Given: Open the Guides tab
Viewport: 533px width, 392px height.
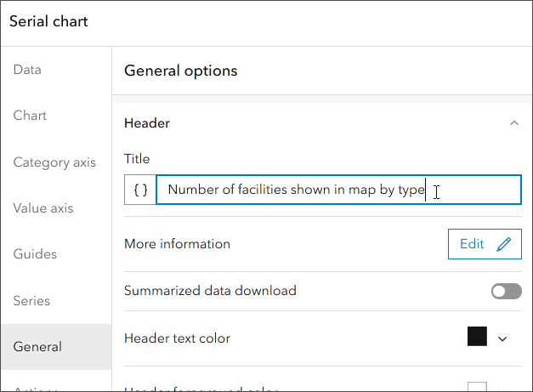Looking at the screenshot, I should 35,254.
